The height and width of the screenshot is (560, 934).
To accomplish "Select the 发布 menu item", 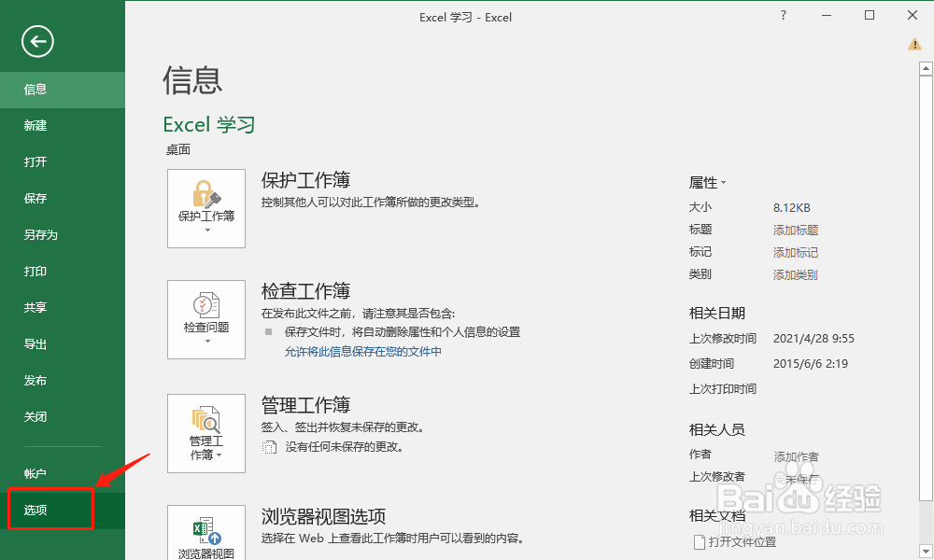I will (63, 381).
